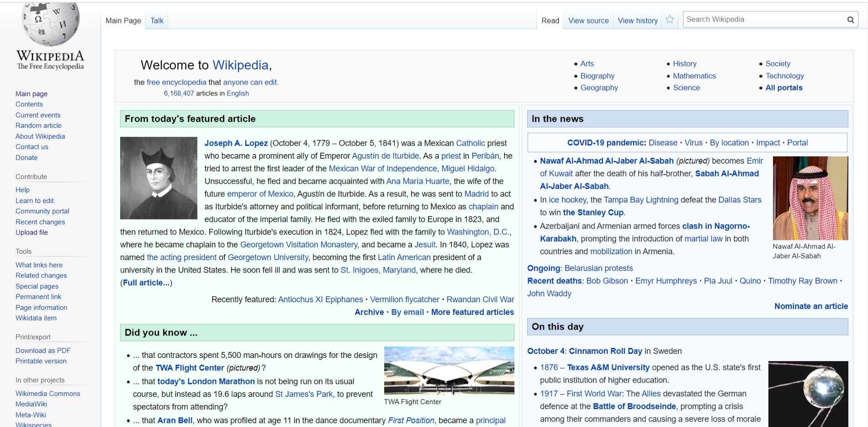Viewport: 868px width, 427px height.
Task: Open the COVID-19 pandemic link
Action: coord(605,143)
